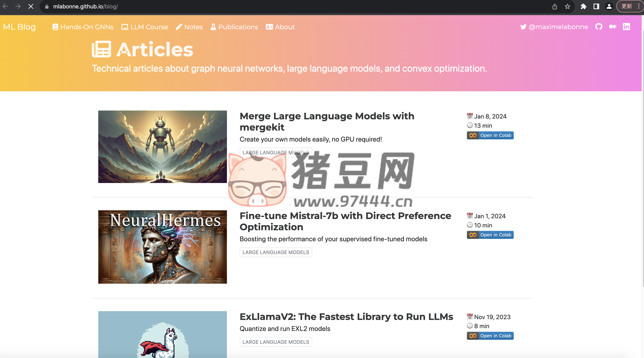Click LARGE LANGUAGE MODELS tag under ExLlamaV2 article

point(276,342)
